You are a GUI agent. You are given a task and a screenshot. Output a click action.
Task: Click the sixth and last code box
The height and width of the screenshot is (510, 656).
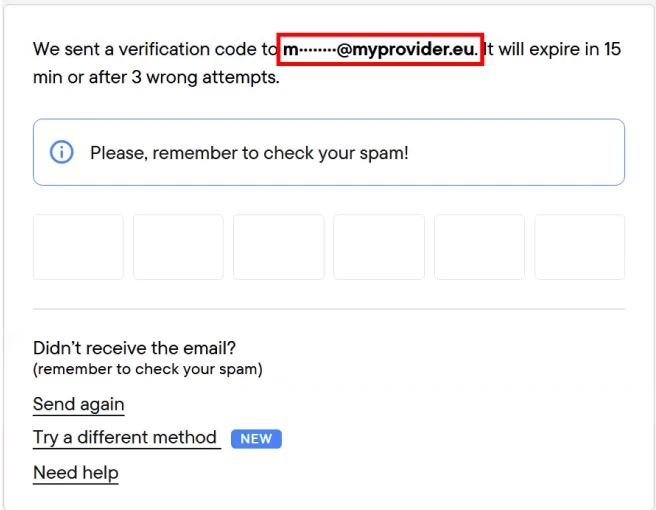coord(579,247)
